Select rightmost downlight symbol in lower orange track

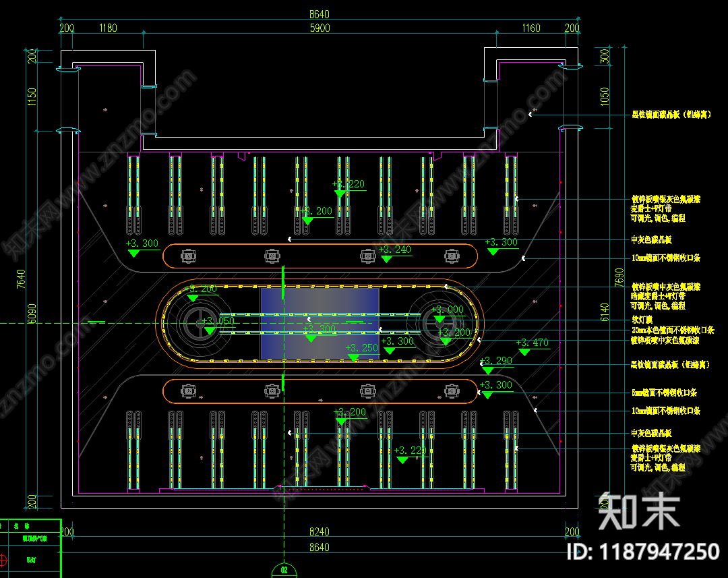coord(452,391)
